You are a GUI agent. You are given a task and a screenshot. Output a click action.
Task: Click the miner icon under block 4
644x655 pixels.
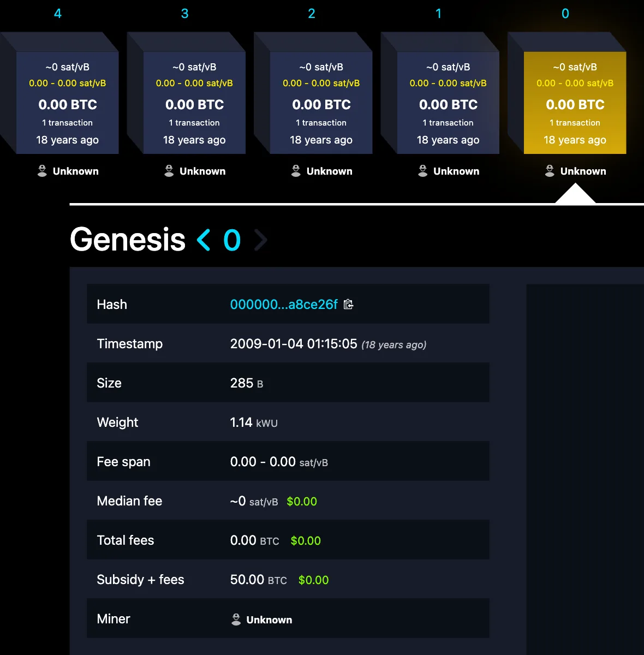[42, 171]
